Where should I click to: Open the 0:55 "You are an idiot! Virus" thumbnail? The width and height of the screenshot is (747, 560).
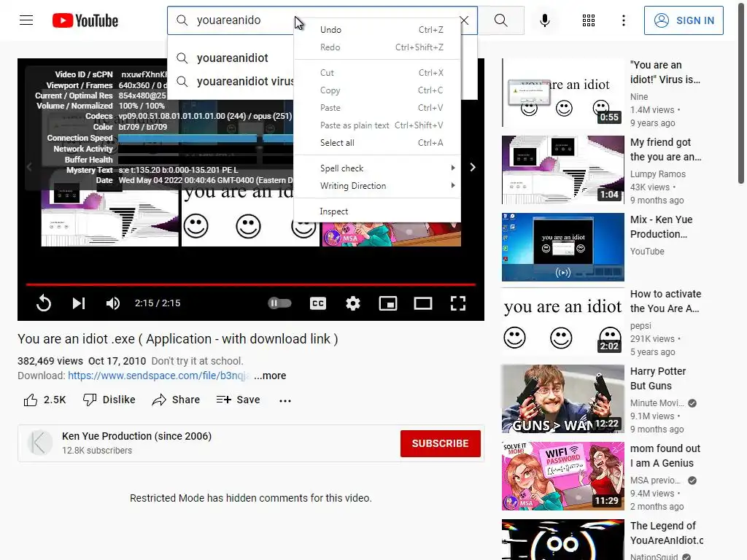coord(562,93)
